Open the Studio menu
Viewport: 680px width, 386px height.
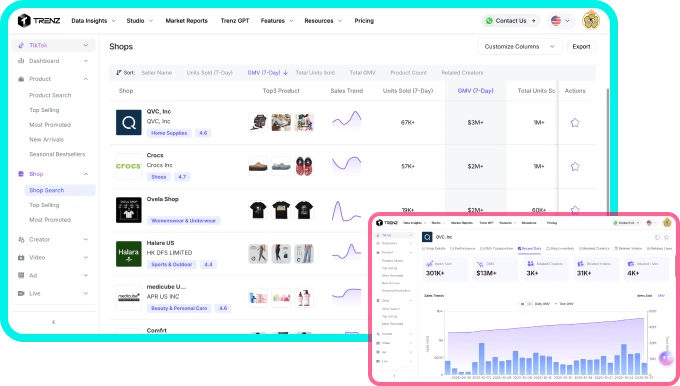(139, 21)
